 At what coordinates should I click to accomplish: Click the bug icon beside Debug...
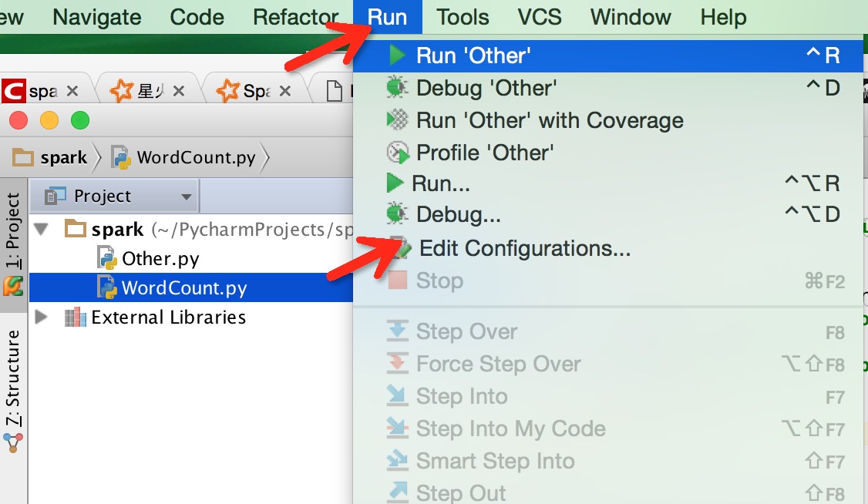tap(397, 214)
